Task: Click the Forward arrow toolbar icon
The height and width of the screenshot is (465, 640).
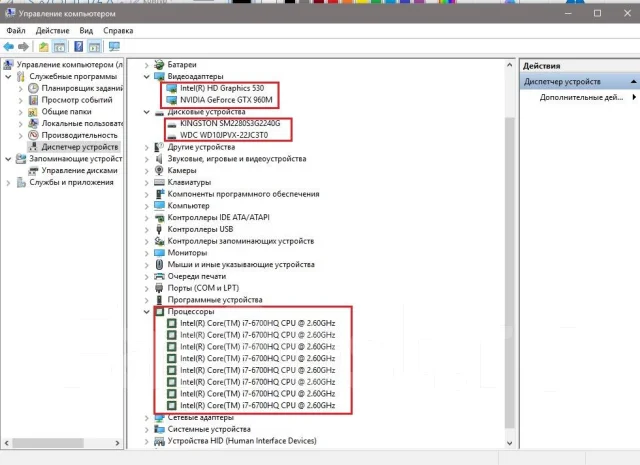Action: [x=23, y=47]
